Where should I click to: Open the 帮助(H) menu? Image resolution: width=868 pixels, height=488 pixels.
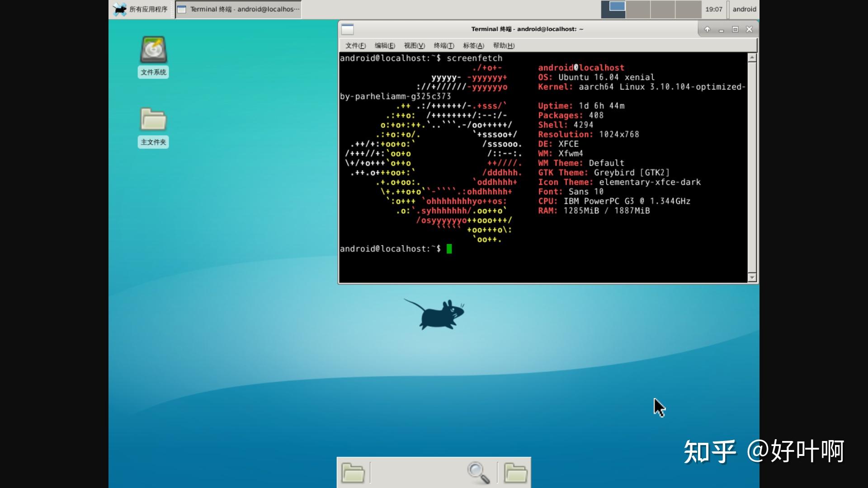click(503, 45)
